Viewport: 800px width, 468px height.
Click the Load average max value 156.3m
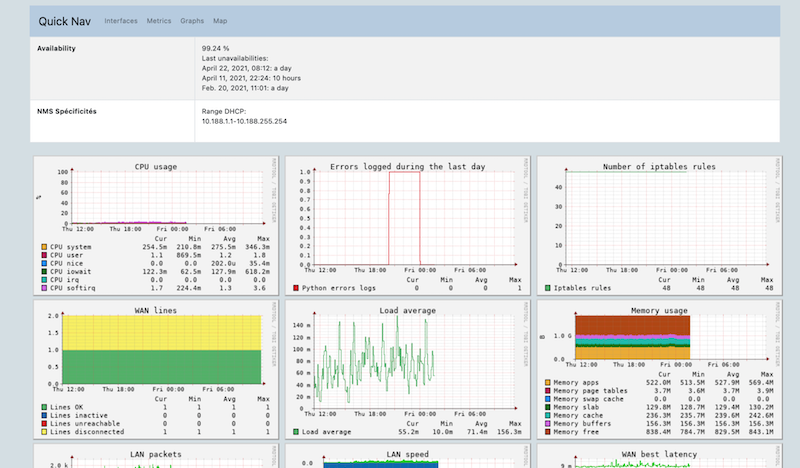[509, 432]
